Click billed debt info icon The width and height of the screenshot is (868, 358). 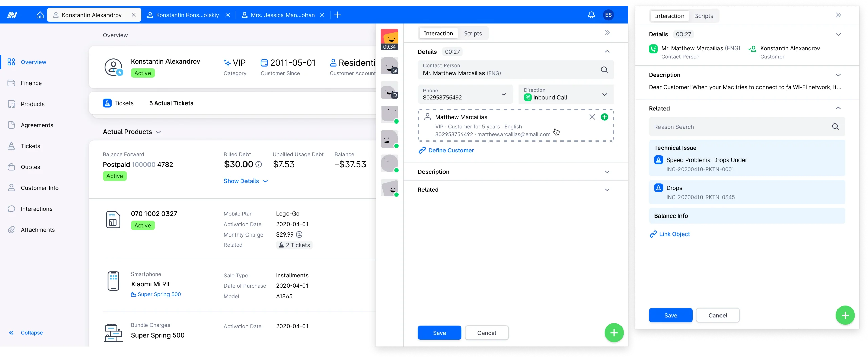259,164
